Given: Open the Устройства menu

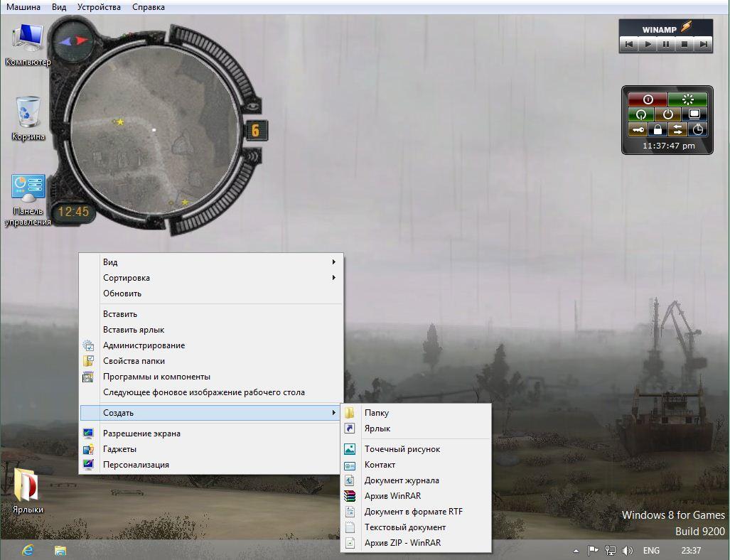Looking at the screenshot, I should pyautogui.click(x=99, y=7).
